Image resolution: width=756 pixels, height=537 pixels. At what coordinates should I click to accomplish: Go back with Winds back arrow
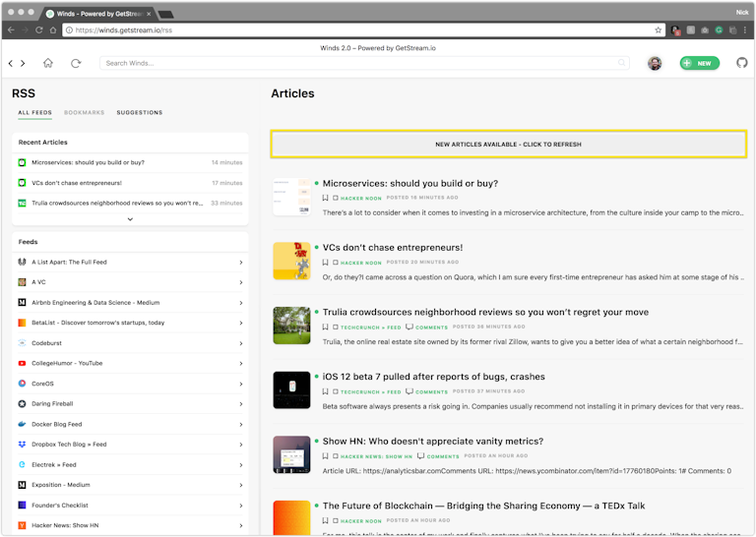[x=11, y=63]
